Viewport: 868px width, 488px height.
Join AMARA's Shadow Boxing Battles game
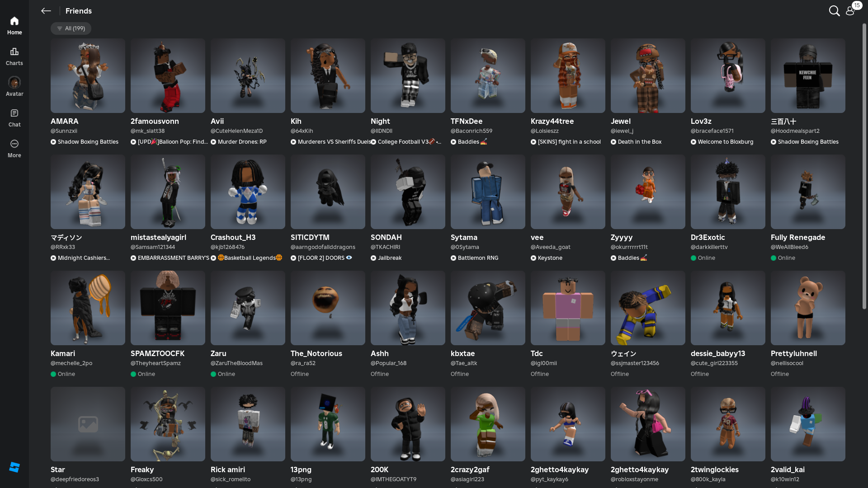click(x=85, y=142)
